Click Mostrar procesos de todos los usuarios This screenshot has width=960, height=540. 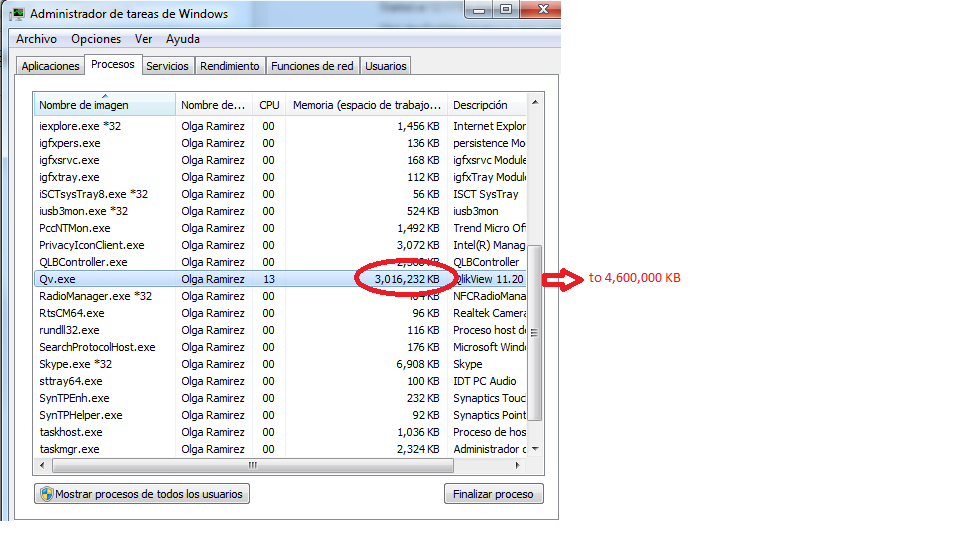tap(142, 494)
